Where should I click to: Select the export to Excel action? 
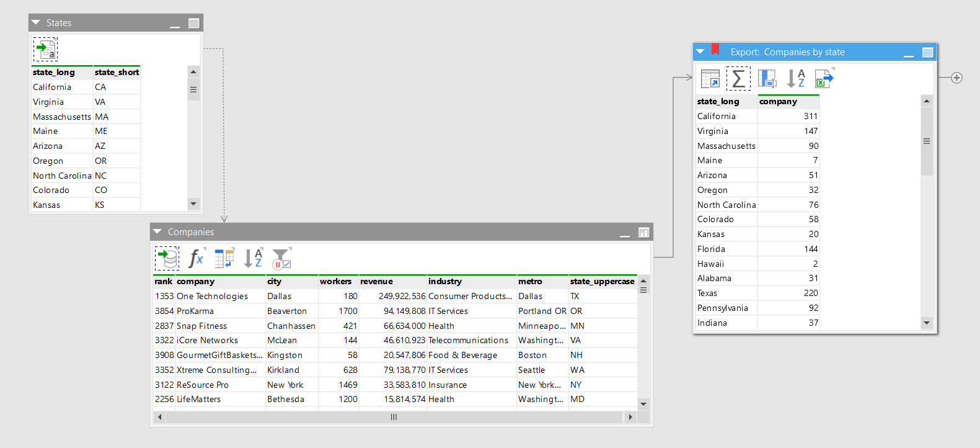pyautogui.click(x=824, y=79)
